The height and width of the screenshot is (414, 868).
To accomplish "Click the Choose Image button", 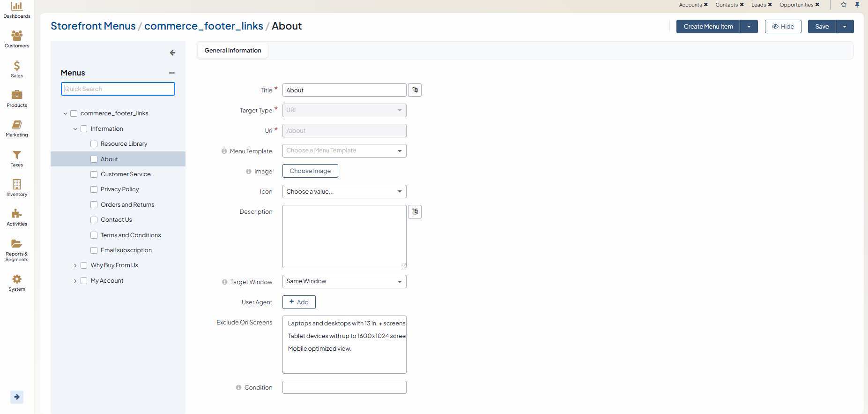I will (x=310, y=171).
